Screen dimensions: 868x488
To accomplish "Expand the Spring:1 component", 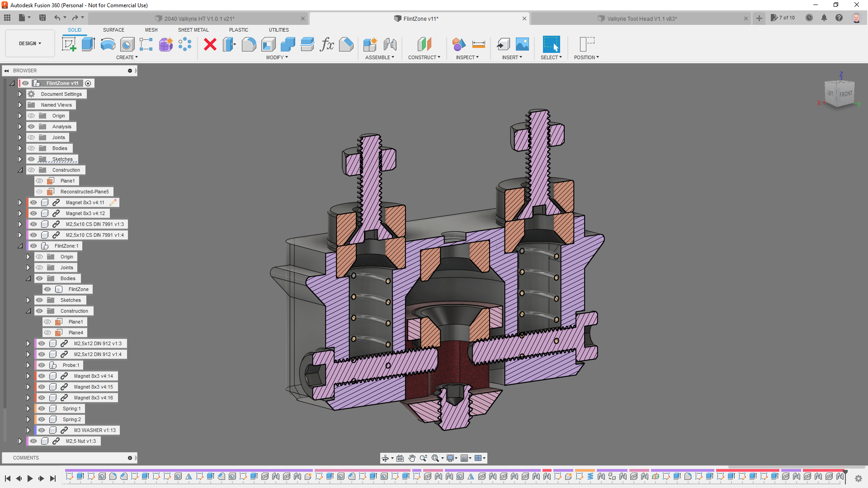I will (x=28, y=408).
